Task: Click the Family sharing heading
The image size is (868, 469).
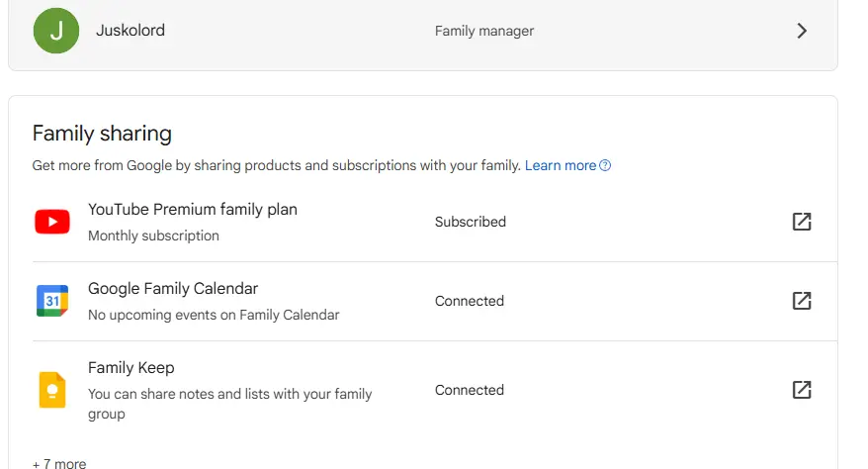Action: pyautogui.click(x=102, y=134)
